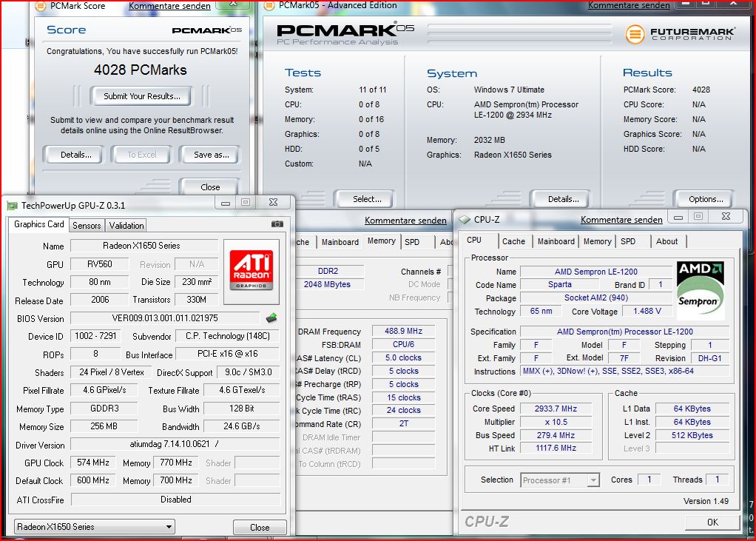The width and height of the screenshot is (756, 541).
Task: Click the Bus Interface PCI-E x16 @ x16 field
Action: coord(228,354)
